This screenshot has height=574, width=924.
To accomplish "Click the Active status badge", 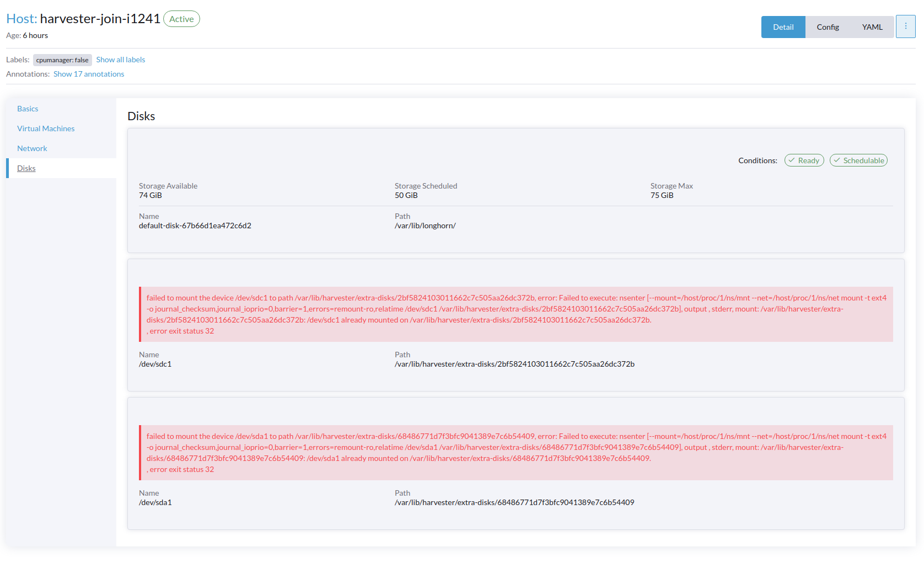I will pyautogui.click(x=181, y=19).
